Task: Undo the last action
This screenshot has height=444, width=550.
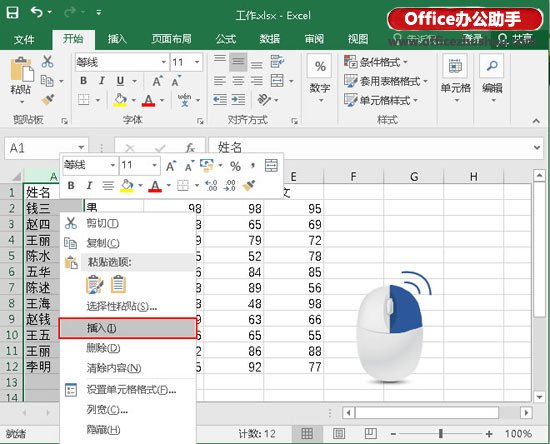Action: tap(37, 13)
